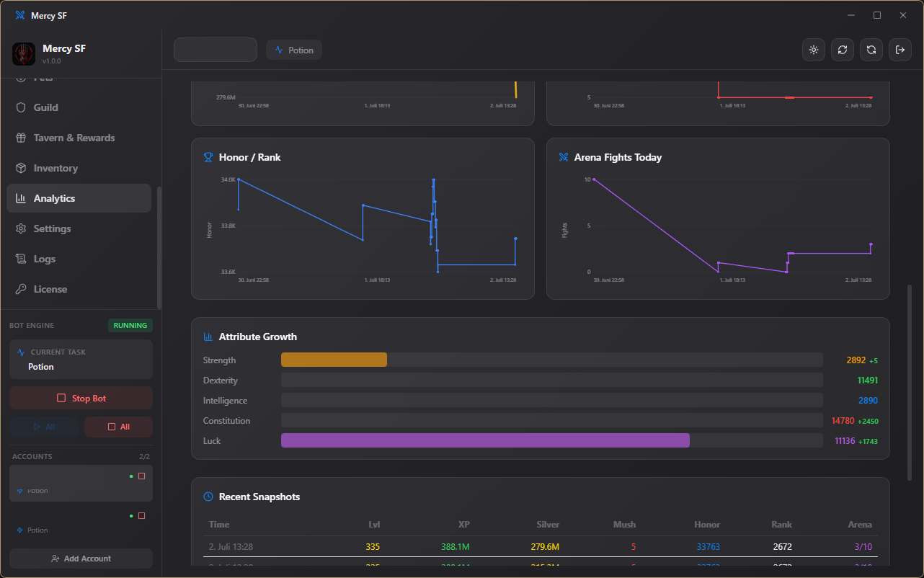The width and height of the screenshot is (924, 578).
Task: Stop the highlighted first account via red square
Action: 141,476
